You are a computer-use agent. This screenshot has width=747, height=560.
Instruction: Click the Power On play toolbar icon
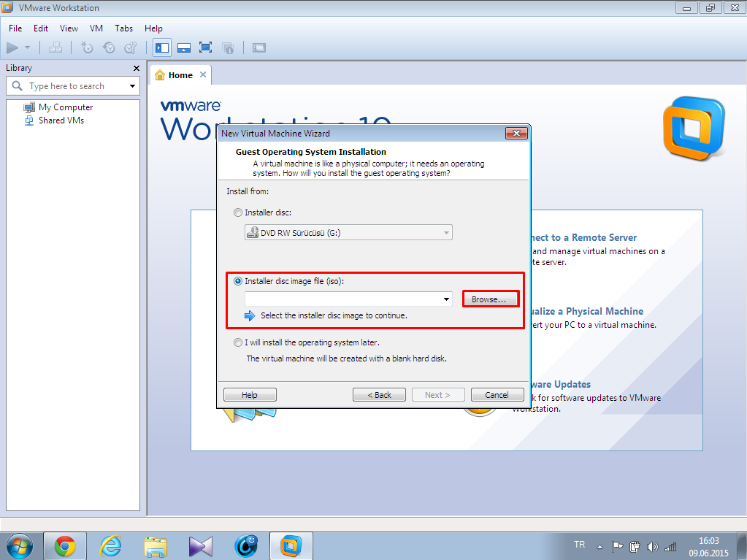[x=12, y=47]
